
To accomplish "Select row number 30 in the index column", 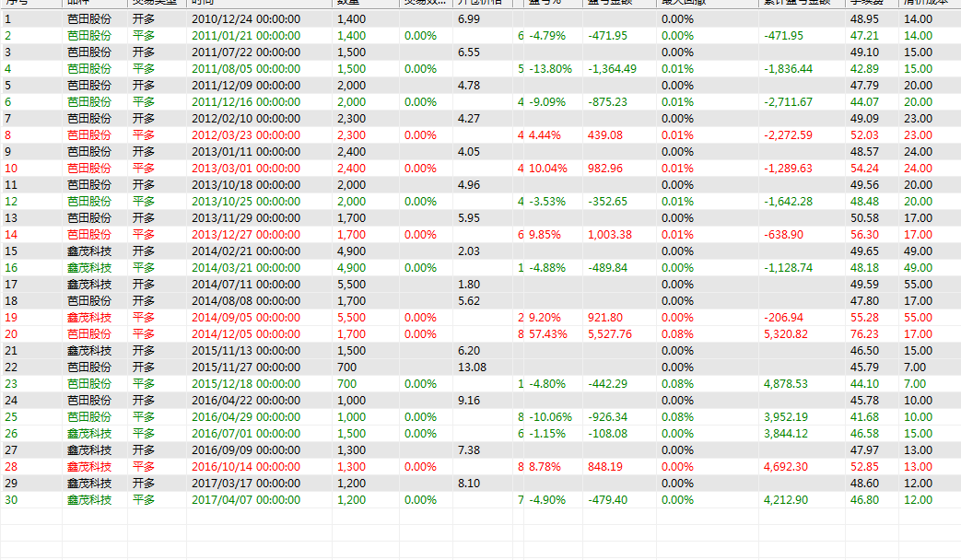I will 11,500.
